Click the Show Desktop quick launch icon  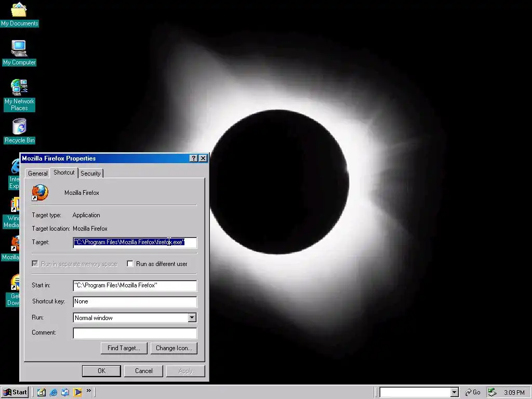[x=42, y=392]
